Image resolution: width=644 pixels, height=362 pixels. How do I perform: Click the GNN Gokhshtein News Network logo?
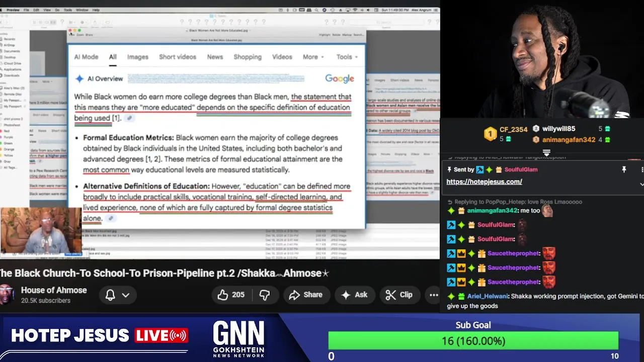(238, 339)
